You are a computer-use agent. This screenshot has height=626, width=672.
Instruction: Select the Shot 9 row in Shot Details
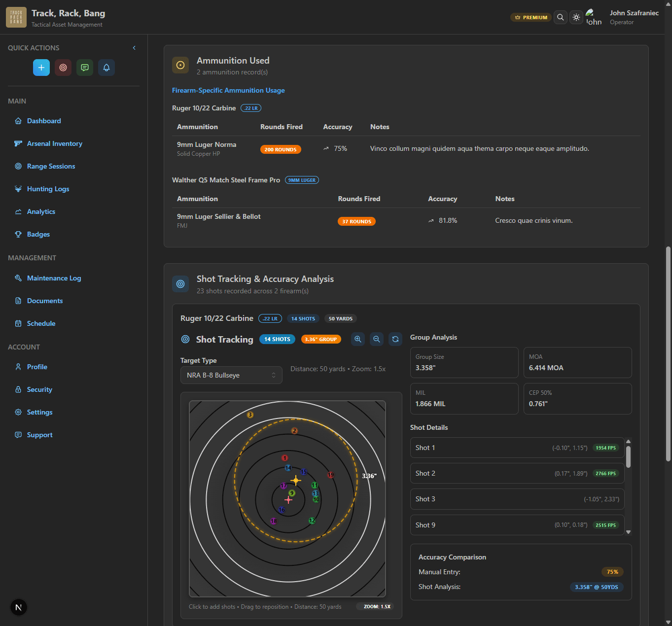517,525
